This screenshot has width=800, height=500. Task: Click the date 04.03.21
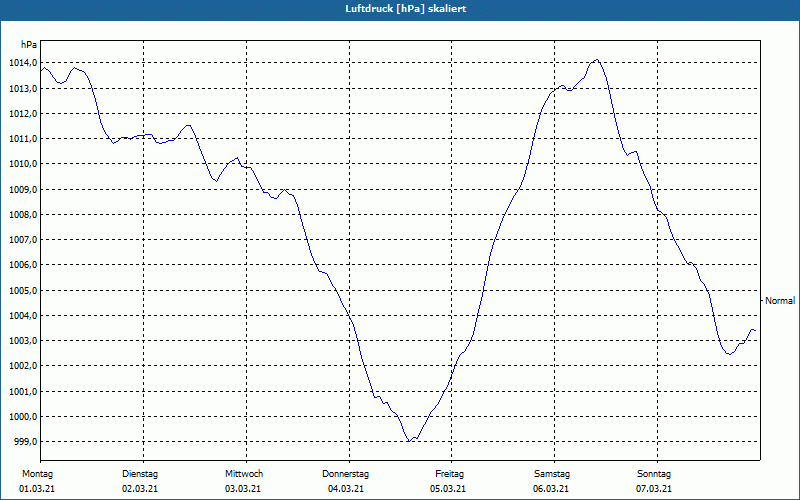(x=345, y=489)
